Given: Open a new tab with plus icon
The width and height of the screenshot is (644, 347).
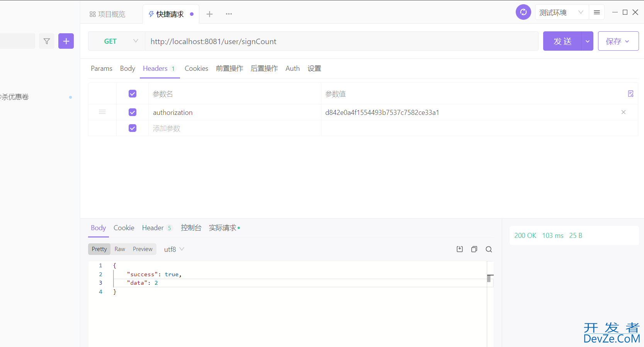Looking at the screenshot, I should tap(209, 14).
